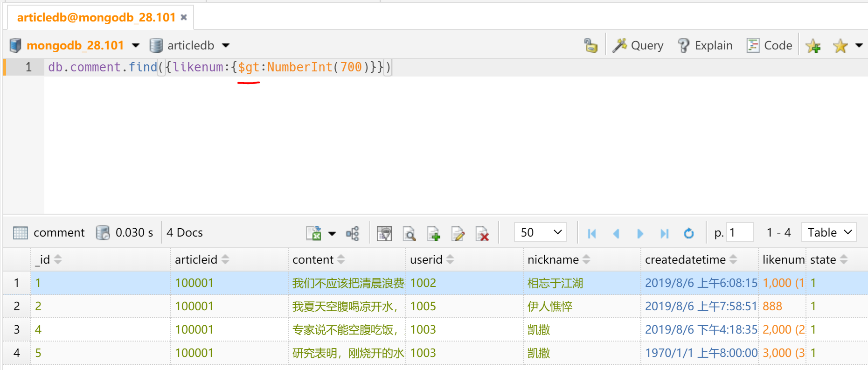Click the delete document red X icon
The image size is (868, 370).
coord(482,233)
